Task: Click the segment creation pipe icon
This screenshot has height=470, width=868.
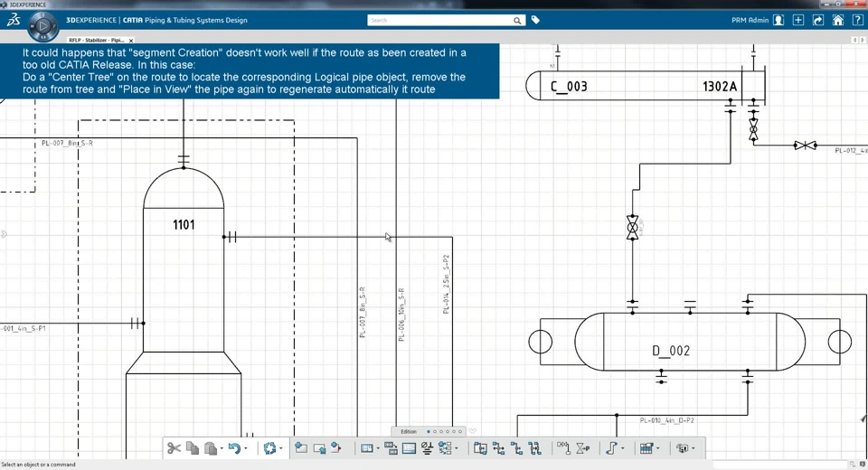Action: coord(563,448)
